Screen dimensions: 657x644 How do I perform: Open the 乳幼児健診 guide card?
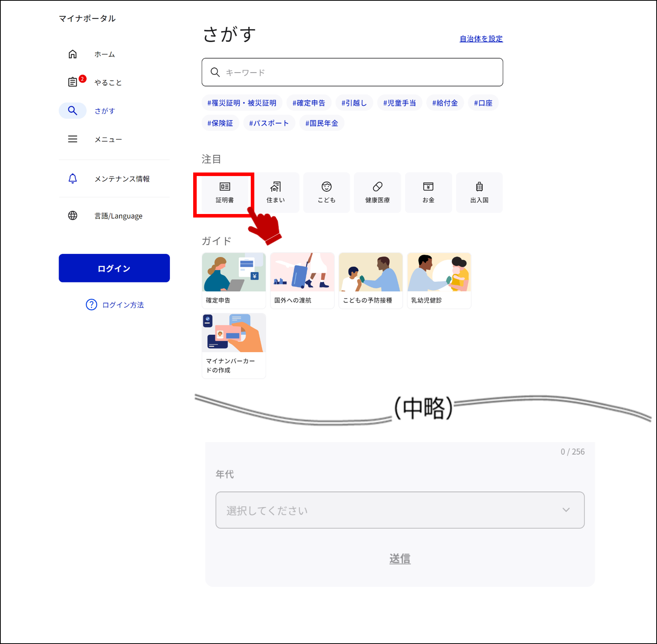click(439, 280)
